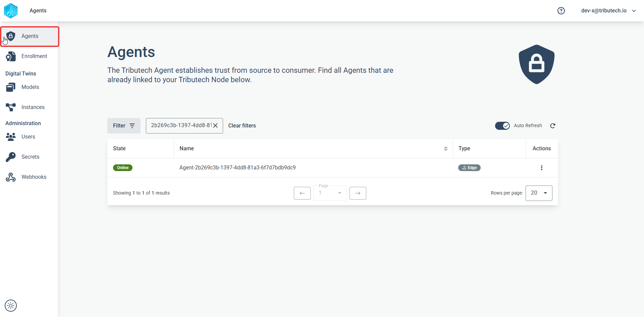The height and width of the screenshot is (317, 644).
Task: Click the Agents page heading
Action: tap(131, 52)
